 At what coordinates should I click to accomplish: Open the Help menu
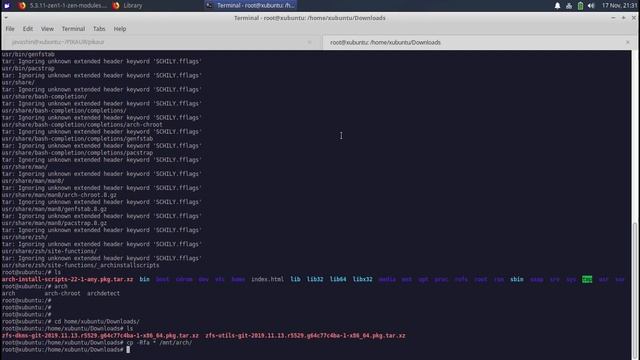click(120, 29)
